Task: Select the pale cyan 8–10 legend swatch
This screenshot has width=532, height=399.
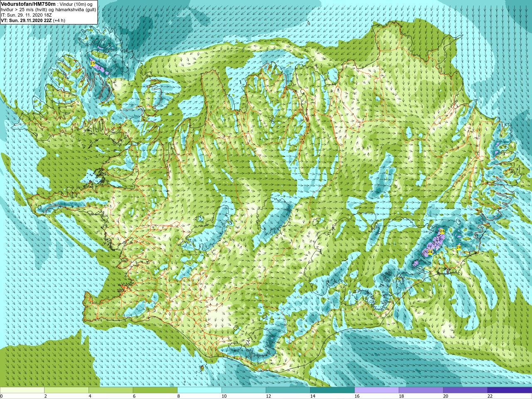Action: [x=199, y=390]
